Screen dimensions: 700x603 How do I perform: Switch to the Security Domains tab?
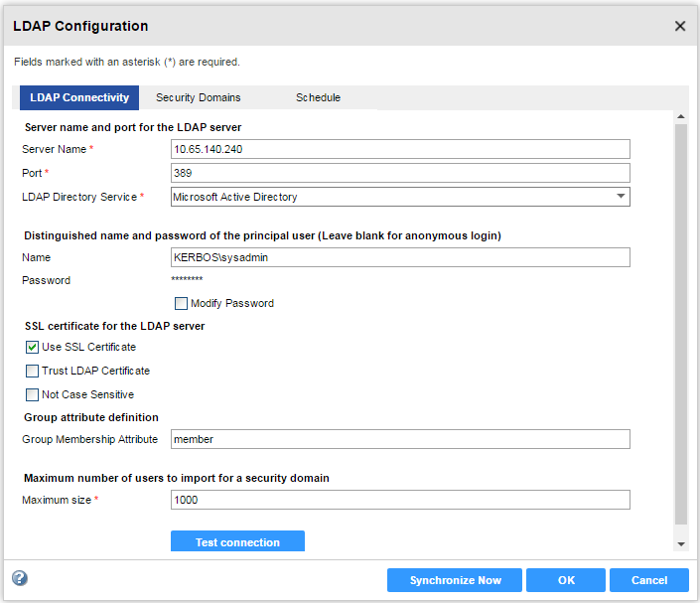[198, 98]
